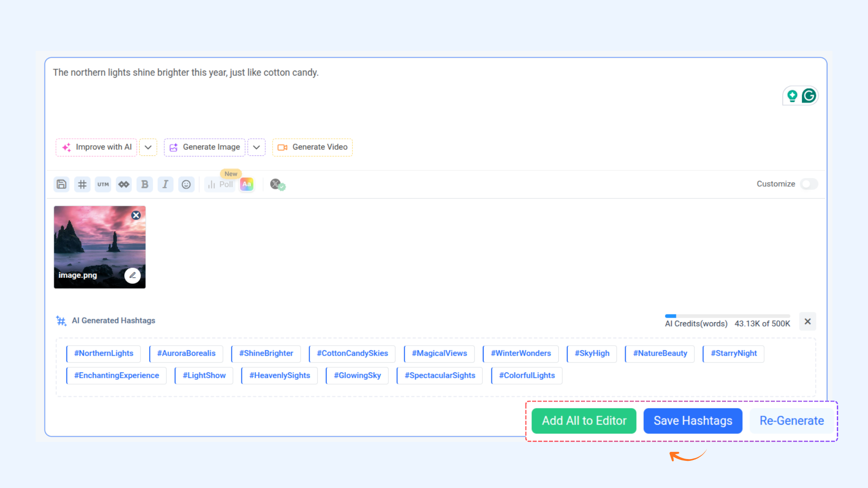This screenshot has height=488, width=868.
Task: Remove the image.png thumbnail attachment
Action: (x=136, y=216)
